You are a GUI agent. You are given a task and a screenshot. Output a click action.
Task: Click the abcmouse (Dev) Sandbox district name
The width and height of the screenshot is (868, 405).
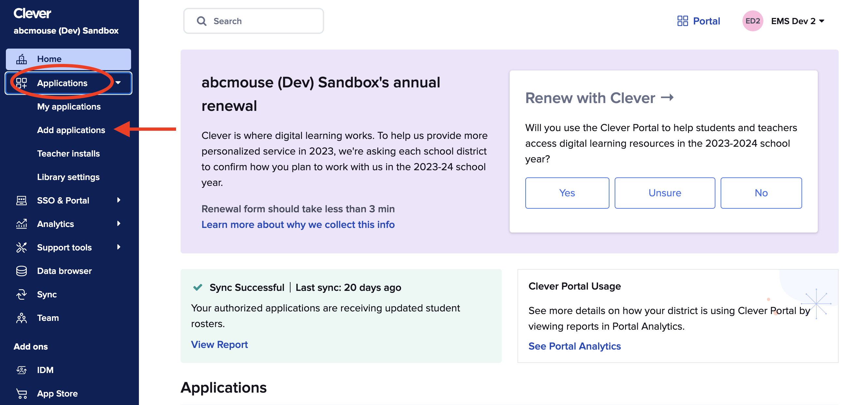(x=66, y=31)
